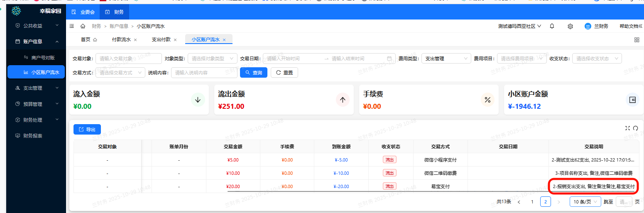Click the 查询 search button
The height and width of the screenshot is (213, 644).
(x=253, y=73)
